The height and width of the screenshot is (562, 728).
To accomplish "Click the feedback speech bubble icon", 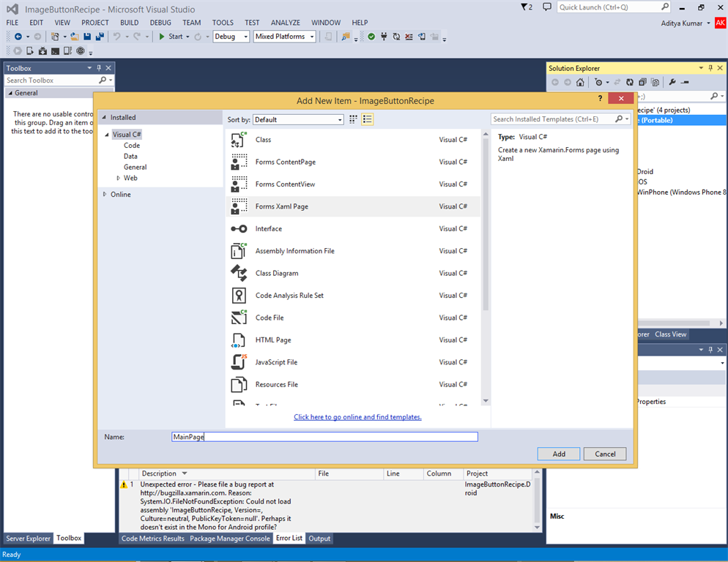I will click(547, 7).
